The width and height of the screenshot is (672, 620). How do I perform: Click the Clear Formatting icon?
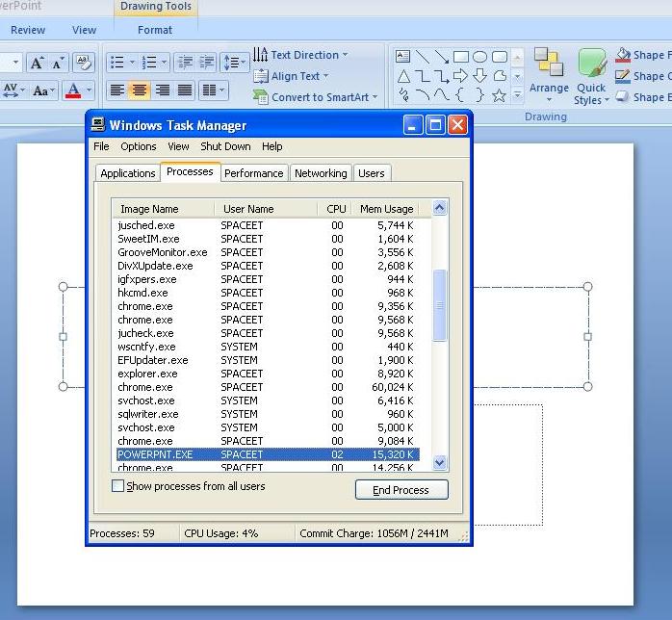[83, 63]
